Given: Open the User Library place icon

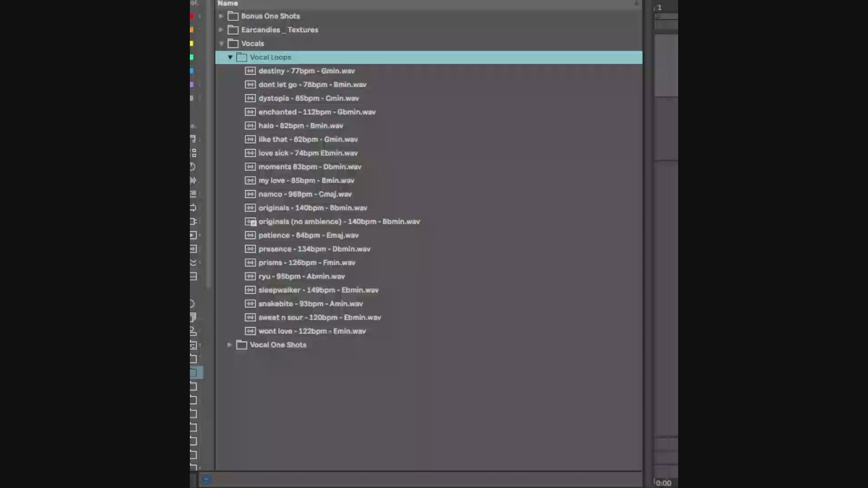Looking at the screenshot, I should 193,331.
